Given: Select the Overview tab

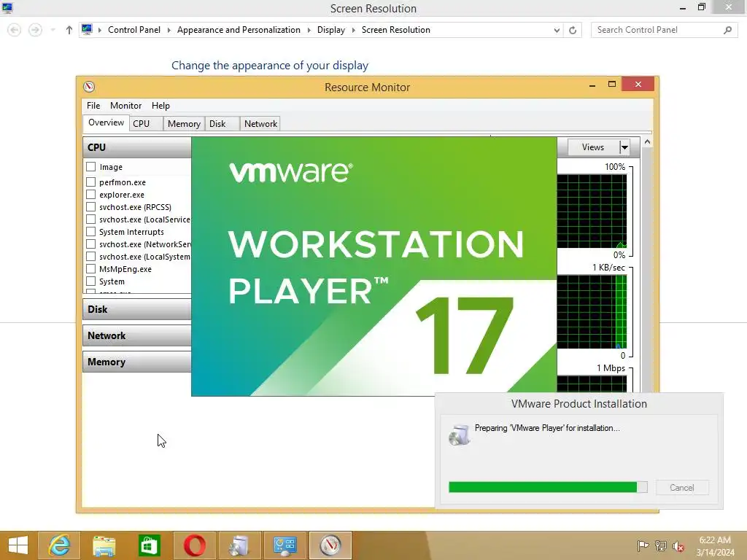Looking at the screenshot, I should tap(106, 122).
